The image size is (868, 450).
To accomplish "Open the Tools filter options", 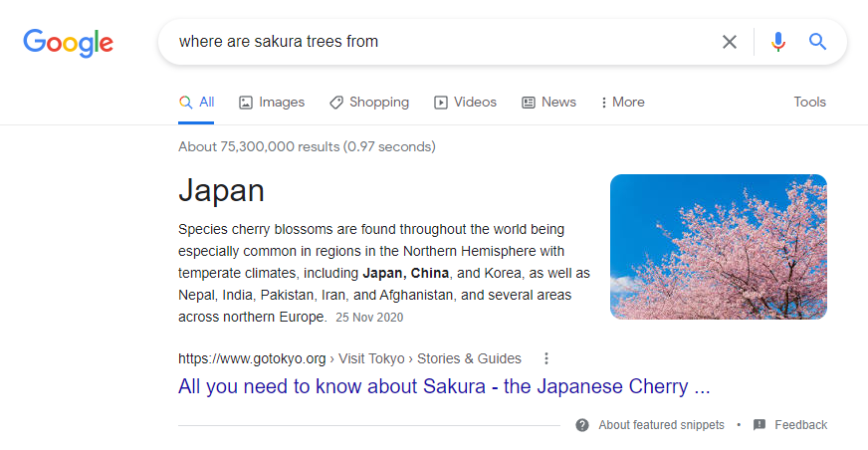I will click(x=809, y=102).
